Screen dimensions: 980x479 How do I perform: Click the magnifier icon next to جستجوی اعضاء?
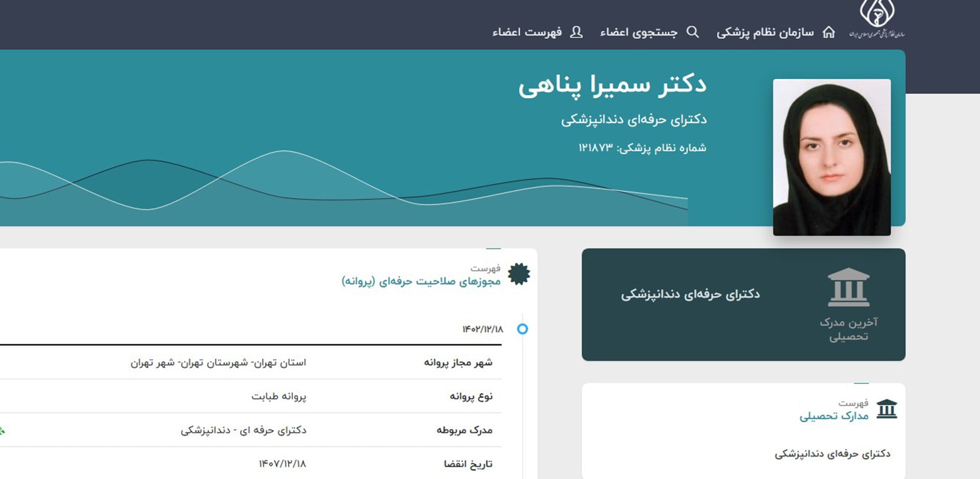click(693, 32)
